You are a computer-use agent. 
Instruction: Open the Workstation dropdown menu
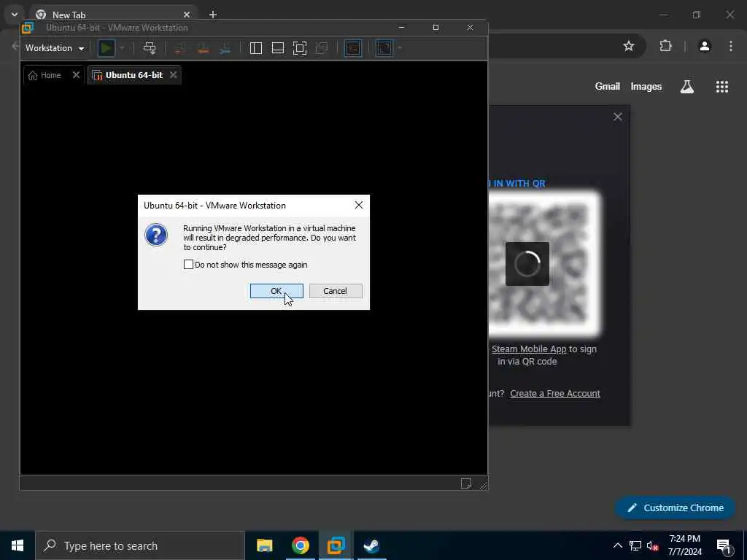54,48
